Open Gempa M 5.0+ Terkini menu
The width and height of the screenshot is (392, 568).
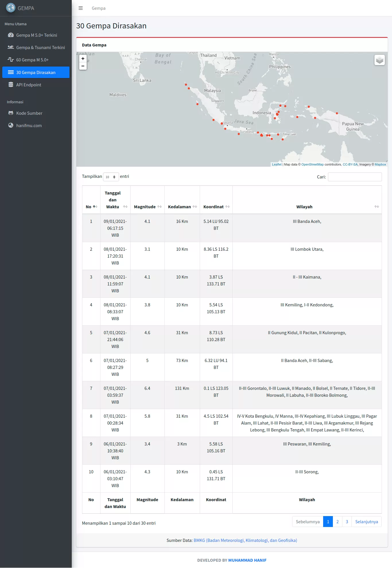click(36, 35)
